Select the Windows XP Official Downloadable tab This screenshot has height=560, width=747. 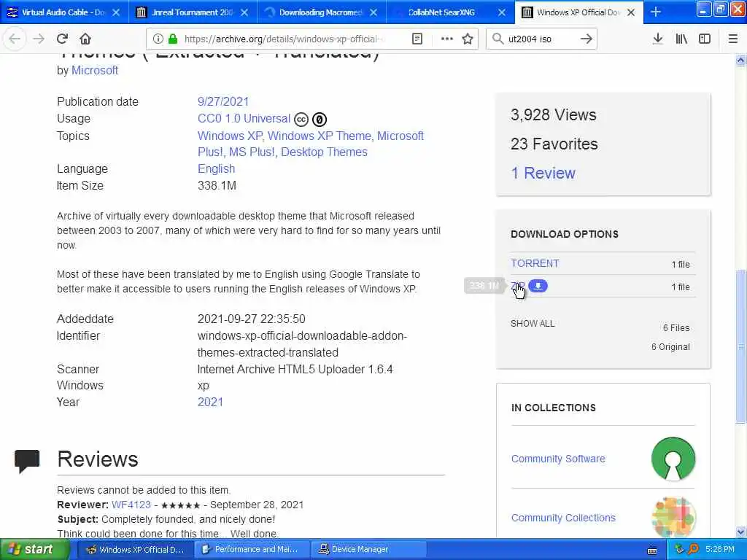578,12
